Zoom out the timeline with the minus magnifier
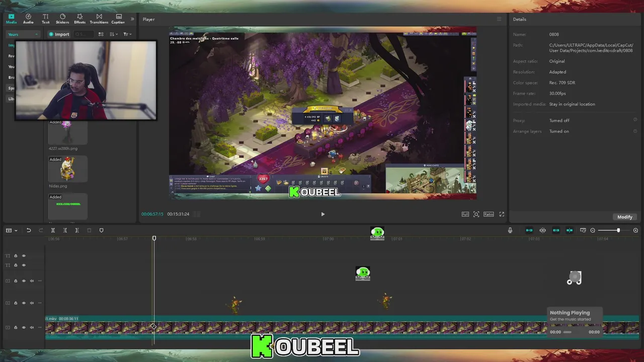644x362 pixels. click(593, 230)
